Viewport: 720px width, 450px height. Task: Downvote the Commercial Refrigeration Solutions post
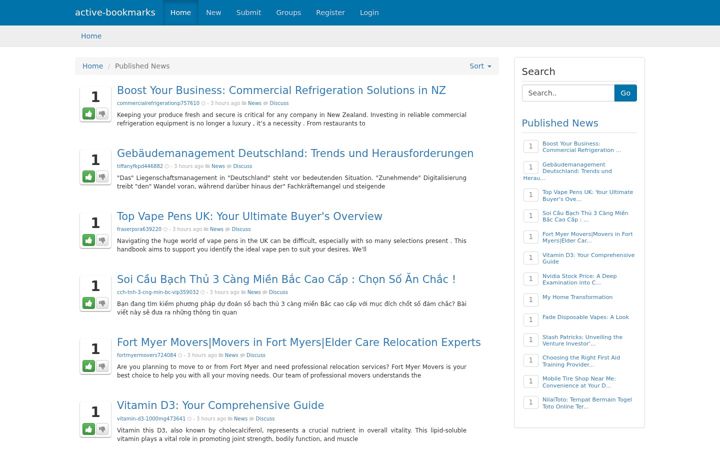(102, 113)
